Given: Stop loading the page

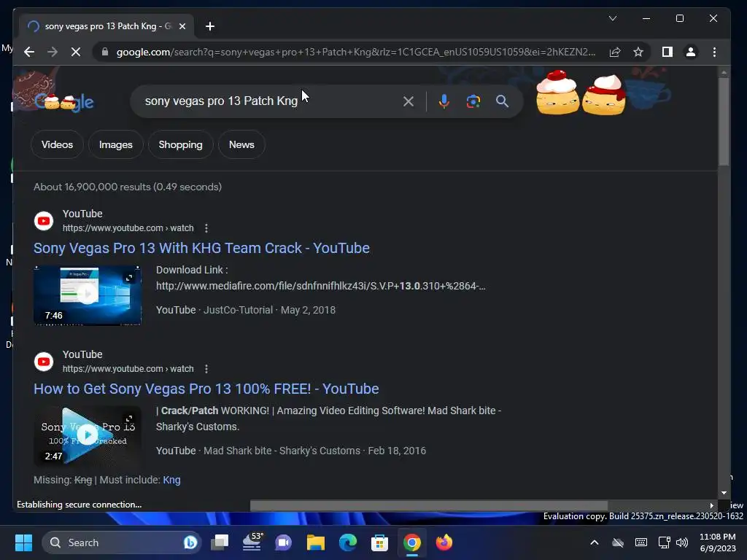Looking at the screenshot, I should [x=76, y=52].
